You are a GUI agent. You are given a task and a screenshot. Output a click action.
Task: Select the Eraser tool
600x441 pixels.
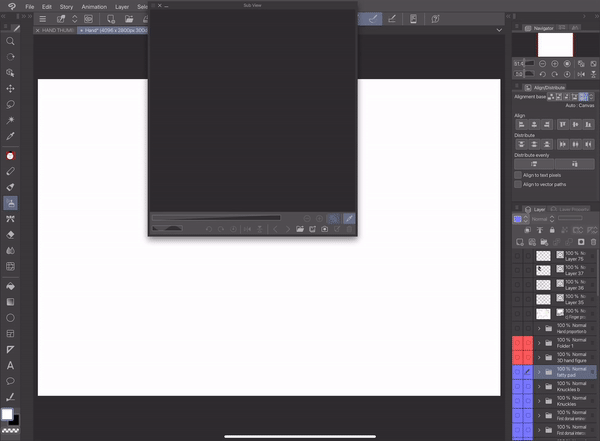[x=10, y=235]
